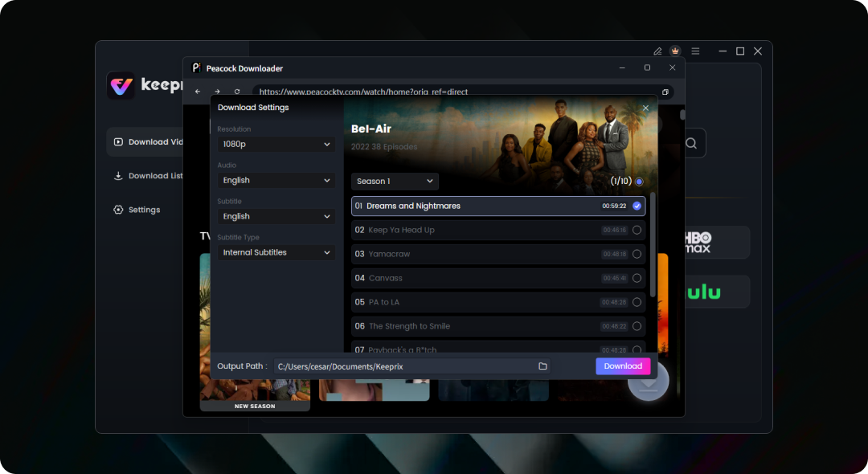Click the purple Download button
The image size is (868, 474).
(x=623, y=366)
